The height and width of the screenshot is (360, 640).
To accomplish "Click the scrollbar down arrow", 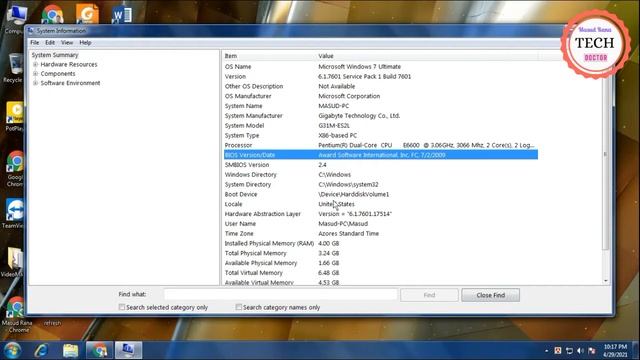I will point(606,281).
